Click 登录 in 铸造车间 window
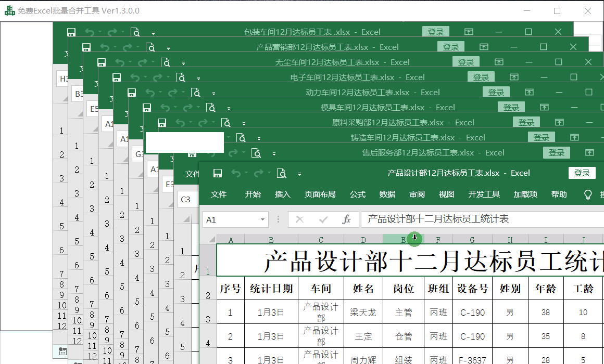604x364 pixels. tap(541, 137)
